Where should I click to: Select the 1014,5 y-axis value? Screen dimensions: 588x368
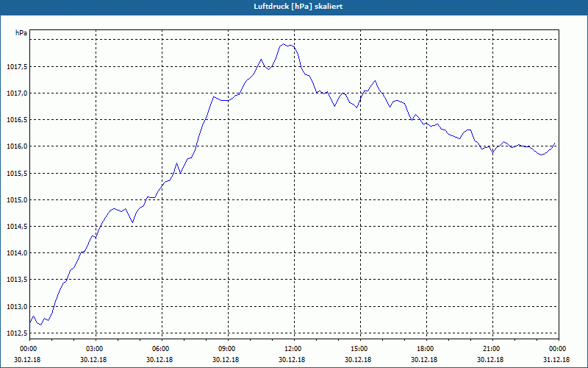pos(16,227)
